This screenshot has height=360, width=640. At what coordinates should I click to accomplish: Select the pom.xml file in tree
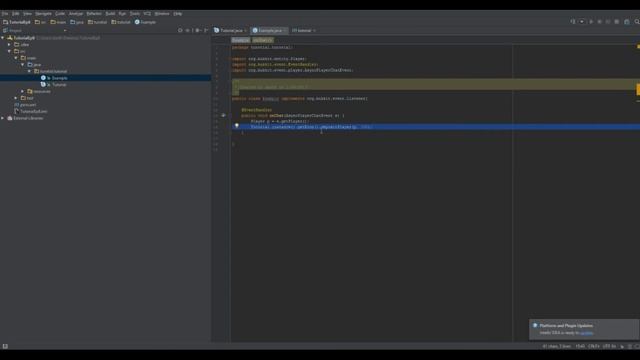click(28, 105)
